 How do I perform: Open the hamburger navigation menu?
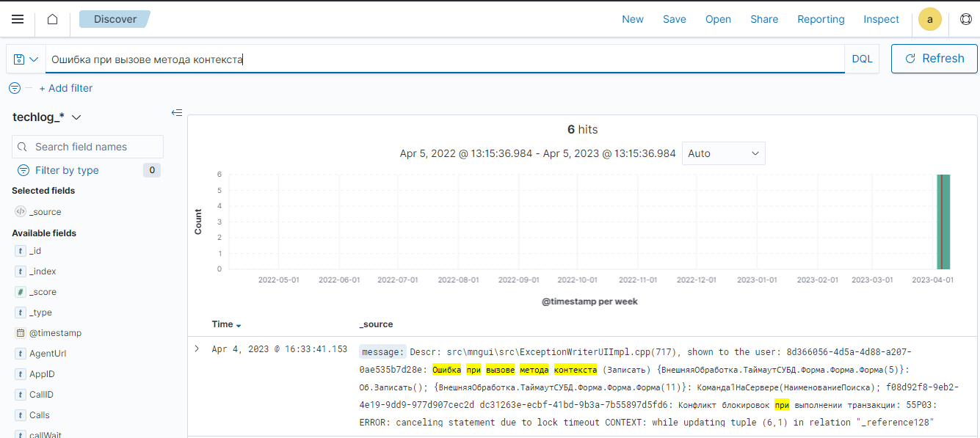[x=18, y=20]
